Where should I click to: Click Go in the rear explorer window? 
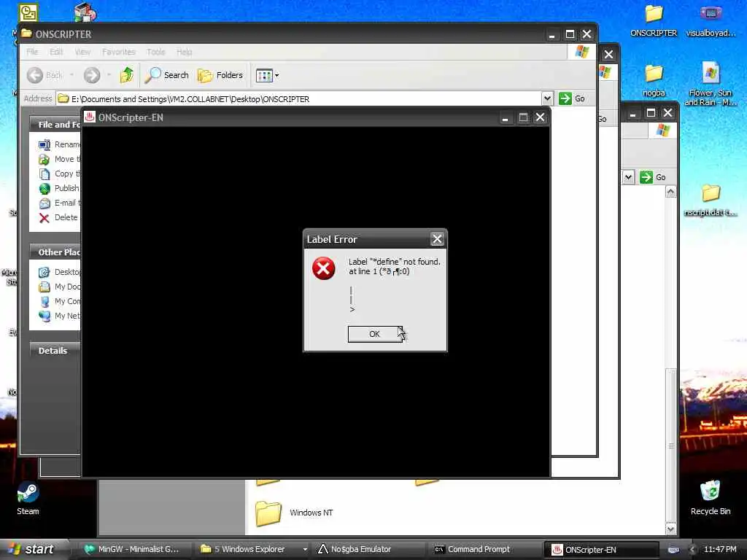pyautogui.click(x=653, y=177)
